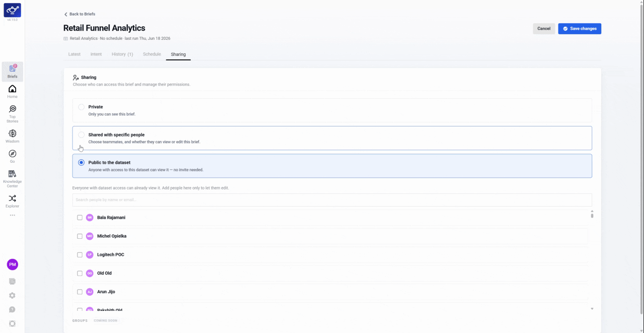Open the Briefs section in sidebar
Image resolution: width=644 pixels, height=333 pixels.
tap(12, 72)
